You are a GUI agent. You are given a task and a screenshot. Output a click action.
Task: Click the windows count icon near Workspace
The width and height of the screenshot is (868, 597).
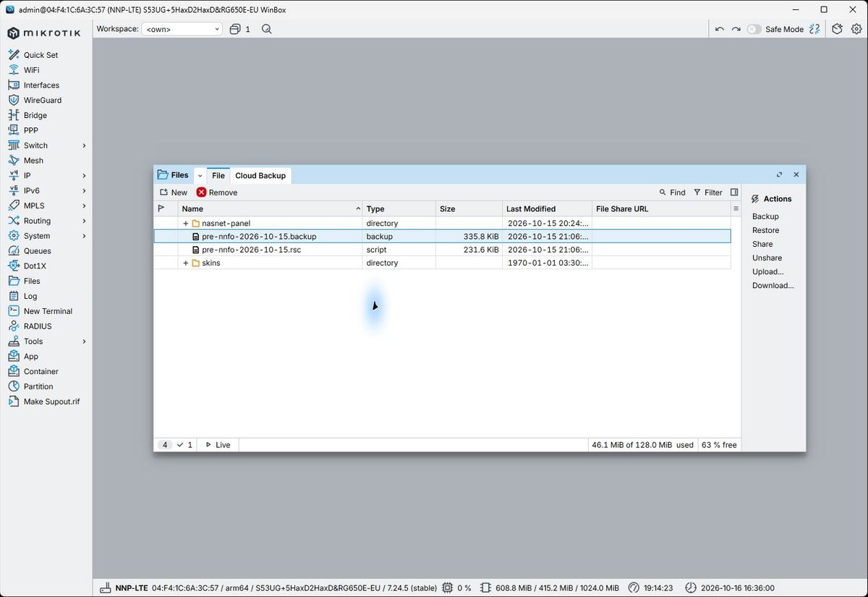click(239, 29)
